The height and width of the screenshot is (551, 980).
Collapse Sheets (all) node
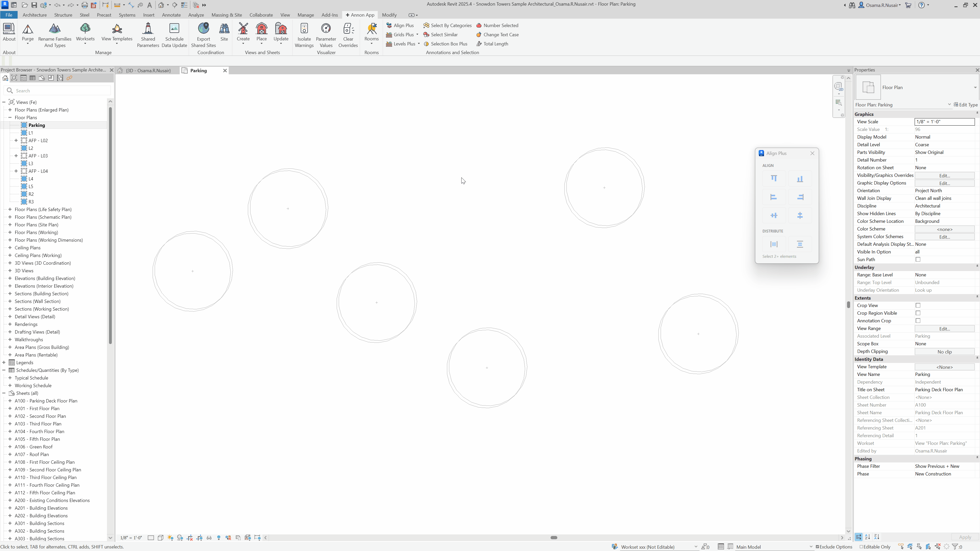click(4, 393)
